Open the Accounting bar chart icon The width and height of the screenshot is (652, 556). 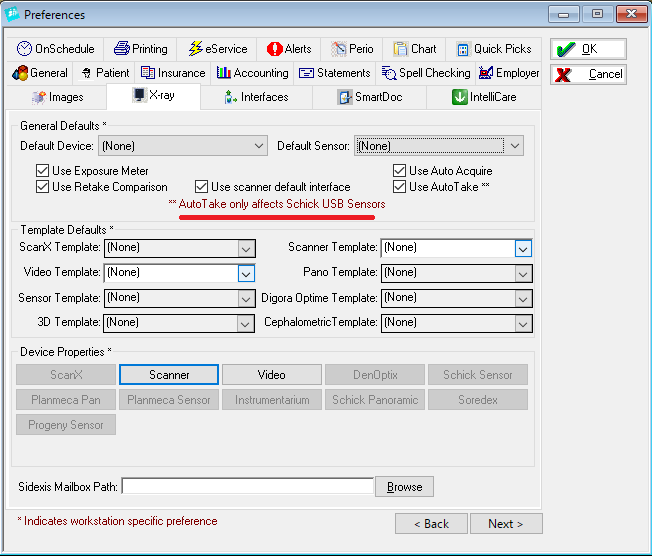[224, 73]
